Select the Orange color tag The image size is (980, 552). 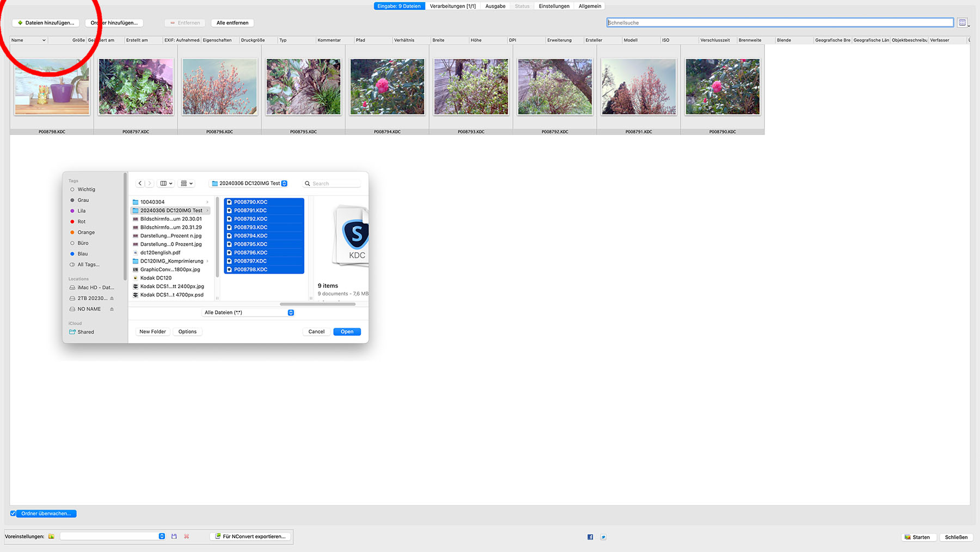[83, 233]
